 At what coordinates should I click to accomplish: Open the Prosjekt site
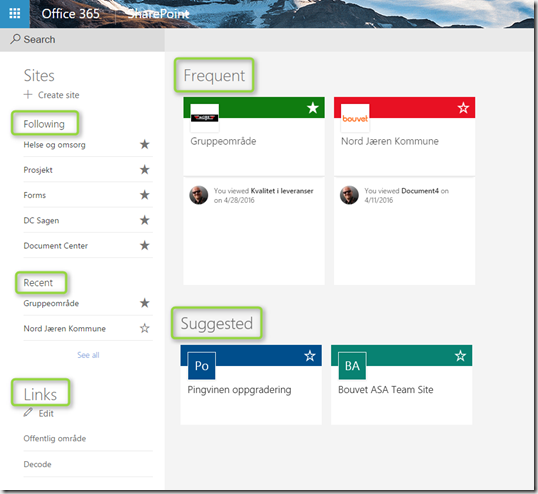click(x=38, y=170)
